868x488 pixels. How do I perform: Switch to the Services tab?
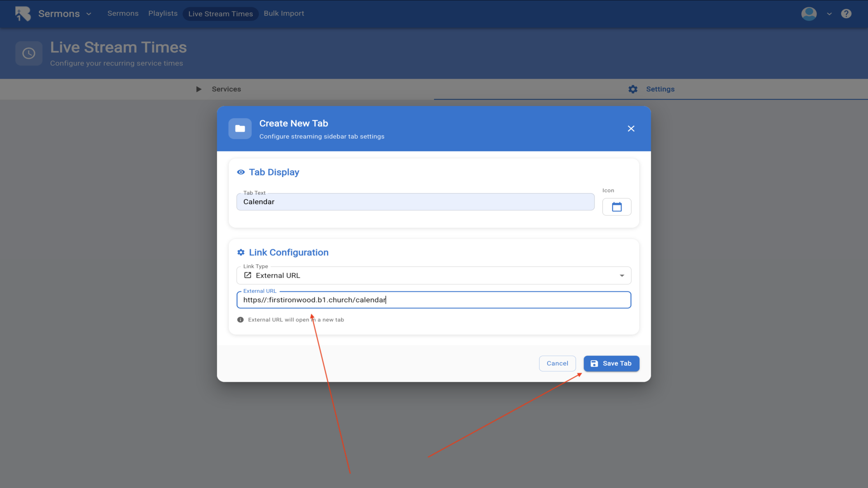click(226, 89)
